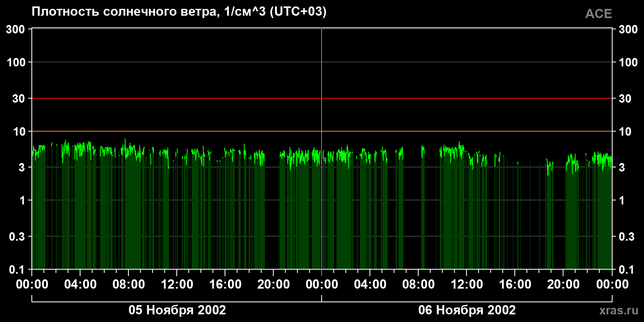
Task: Click the left axis value 10
Action: [x=19, y=131]
